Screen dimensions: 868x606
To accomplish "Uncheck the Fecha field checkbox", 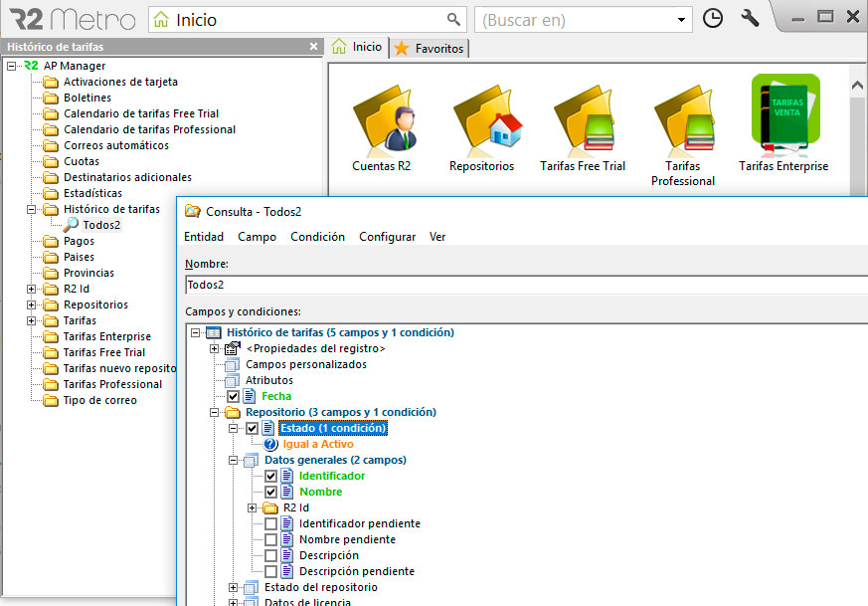I will click(233, 397).
